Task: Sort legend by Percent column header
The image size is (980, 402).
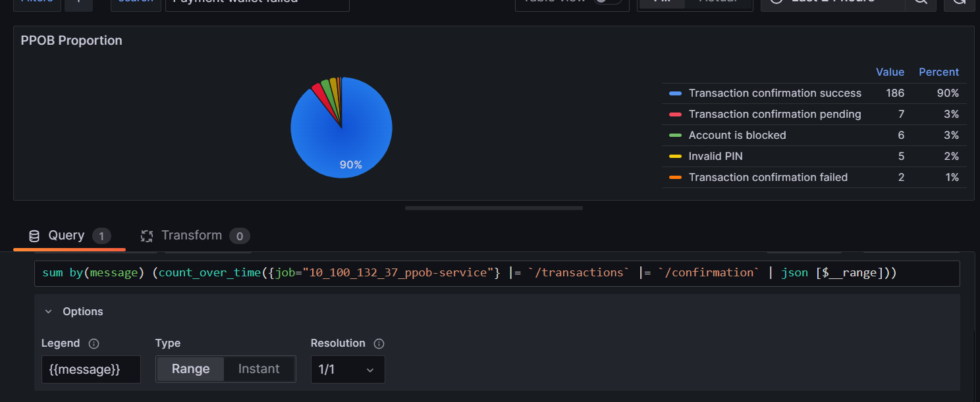Action: coord(939,72)
